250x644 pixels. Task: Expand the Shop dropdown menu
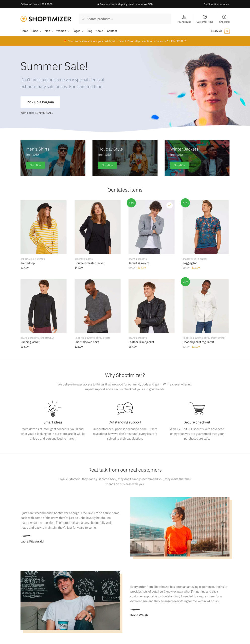36,31
